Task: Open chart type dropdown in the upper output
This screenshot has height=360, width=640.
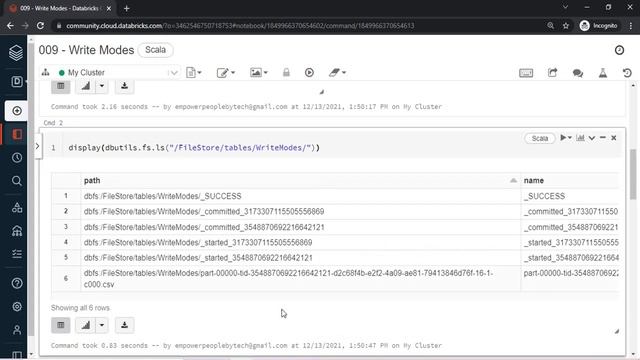Action: (102, 86)
